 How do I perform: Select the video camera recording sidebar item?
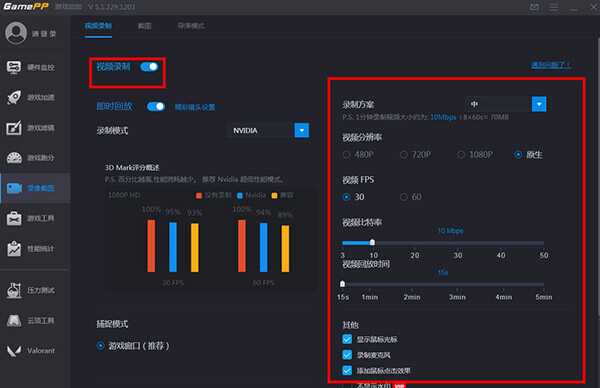click(x=35, y=188)
